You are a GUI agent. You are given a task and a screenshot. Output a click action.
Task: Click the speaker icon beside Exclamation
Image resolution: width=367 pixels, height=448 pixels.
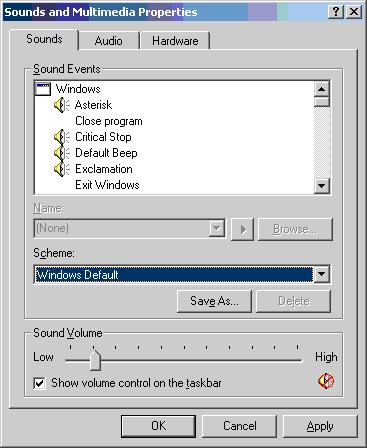tap(62, 169)
